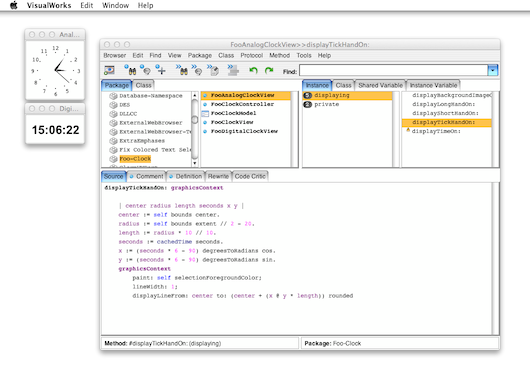Switch to the Comment tab
Viewport: 530px width, 385px height.
coord(146,176)
